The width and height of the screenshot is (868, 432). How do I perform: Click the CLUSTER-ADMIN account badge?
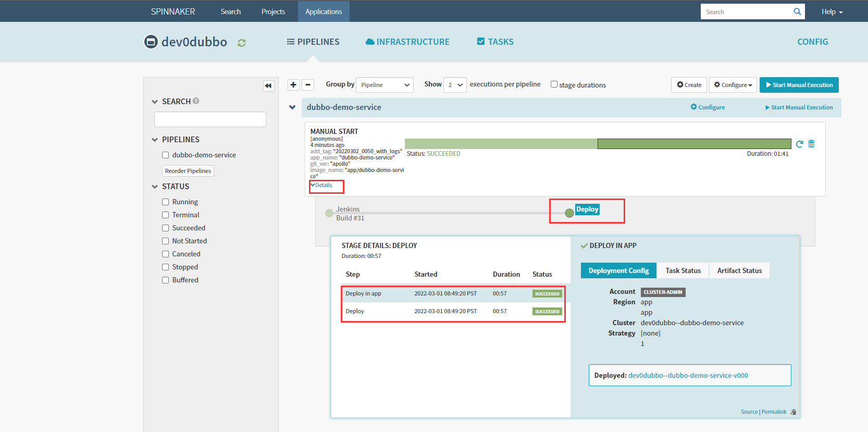tap(663, 292)
